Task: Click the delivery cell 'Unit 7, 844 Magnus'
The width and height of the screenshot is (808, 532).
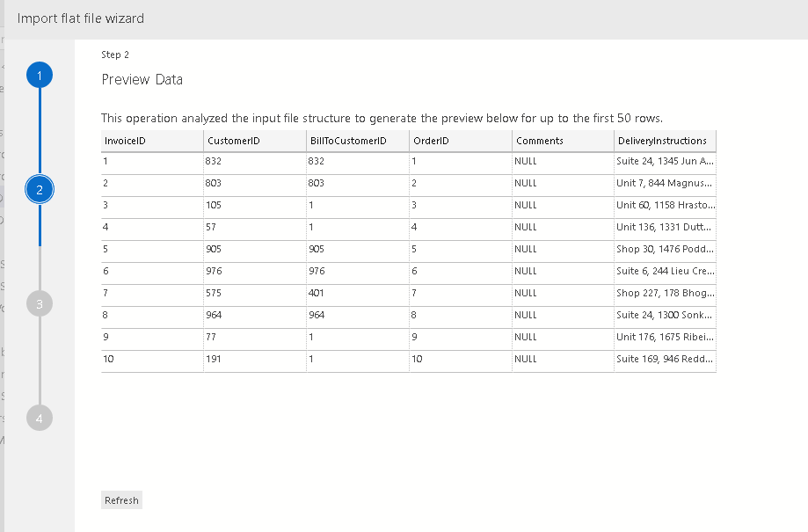Action: (665, 184)
